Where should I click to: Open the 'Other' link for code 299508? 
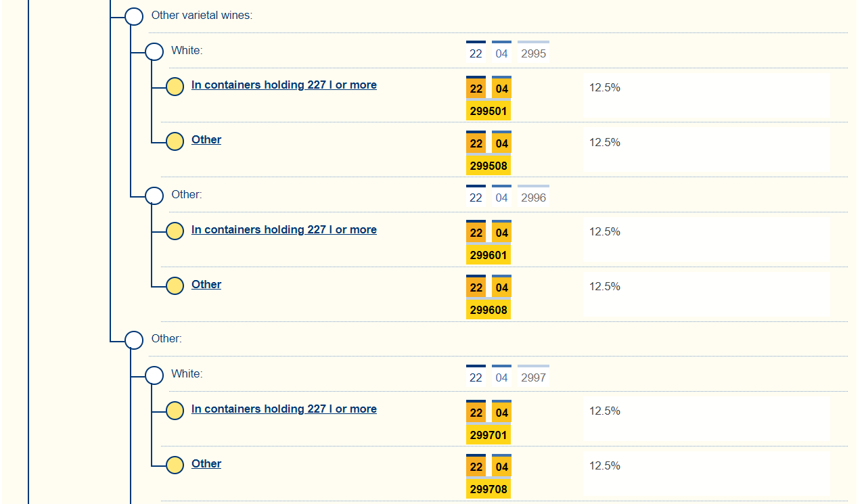[x=206, y=140]
